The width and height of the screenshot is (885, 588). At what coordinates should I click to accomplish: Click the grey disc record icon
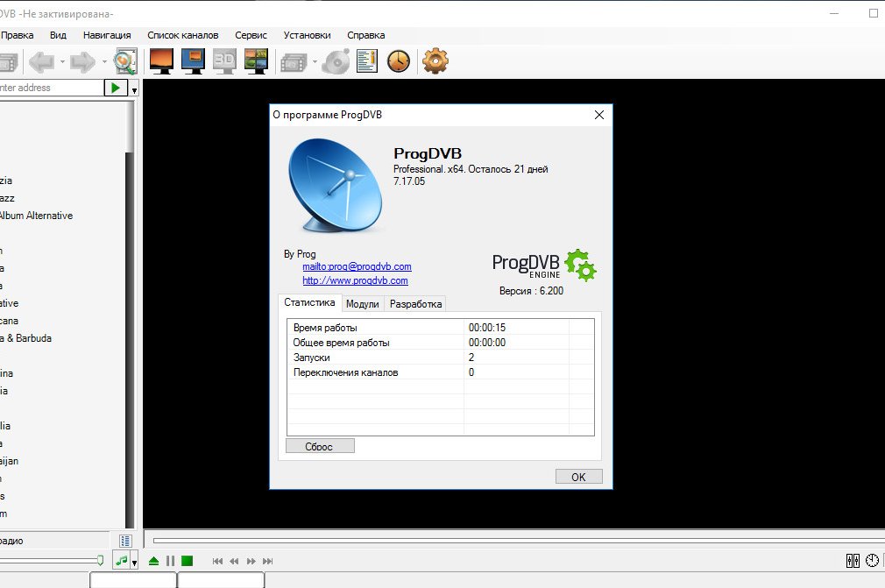[336, 61]
